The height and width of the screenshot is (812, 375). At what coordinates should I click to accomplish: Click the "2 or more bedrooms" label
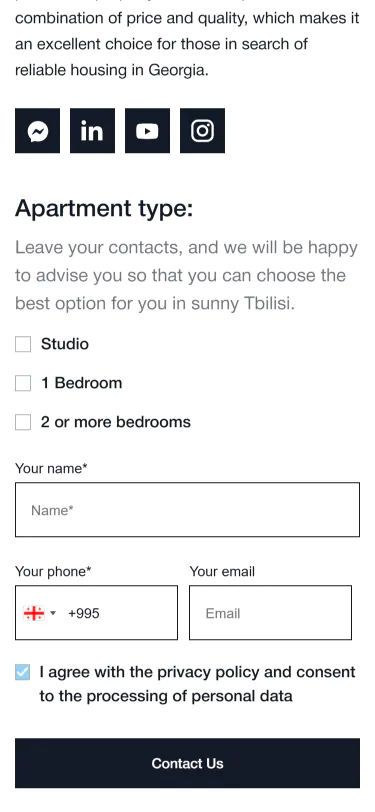click(x=116, y=422)
